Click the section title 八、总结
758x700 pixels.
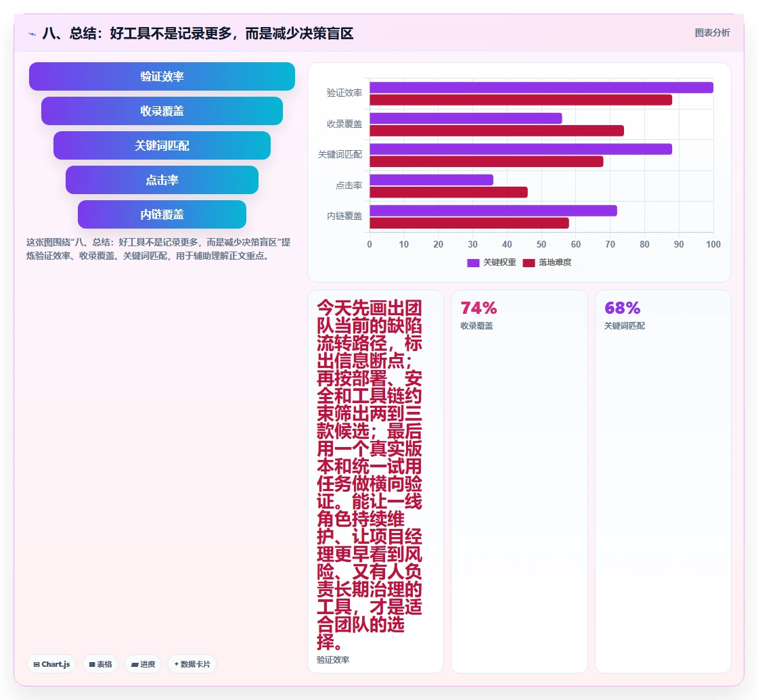pyautogui.click(x=198, y=33)
